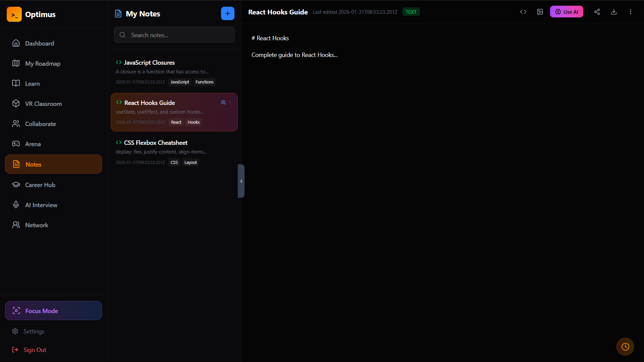Click the Optimus terminal logo icon
The height and width of the screenshot is (362, 644).
14,14
